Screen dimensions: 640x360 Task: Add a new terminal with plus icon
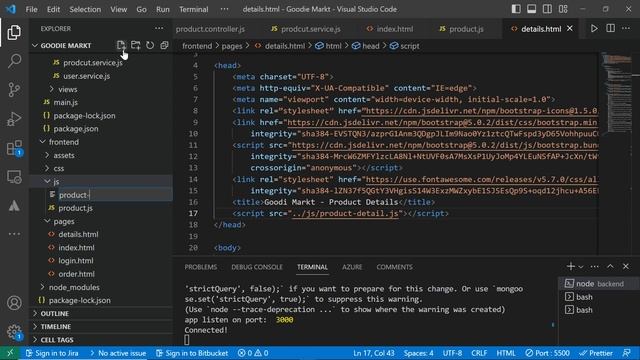pyautogui.click(x=571, y=267)
